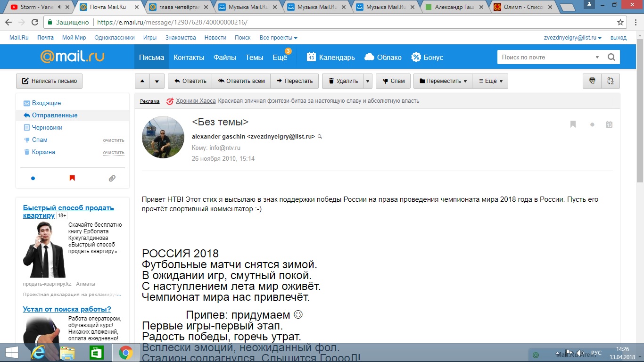Expand Все проекты dropdown
This screenshot has width=644, height=362.
278,38
